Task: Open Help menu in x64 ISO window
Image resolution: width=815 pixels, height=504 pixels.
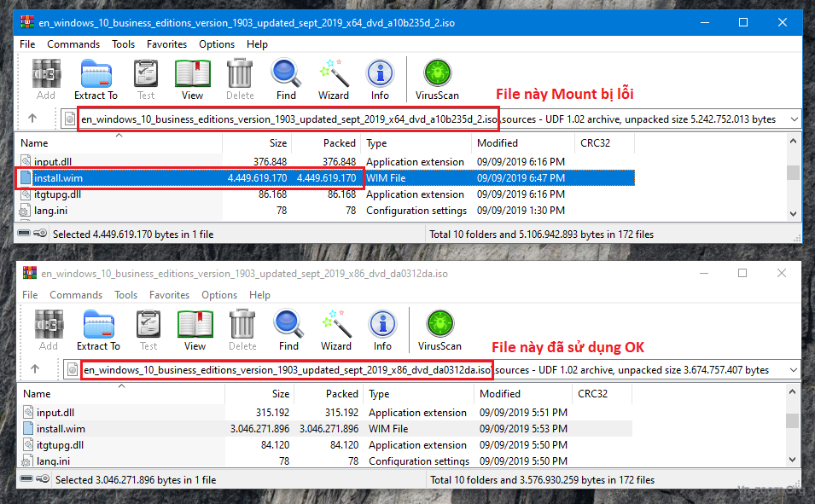Action: coord(257,44)
